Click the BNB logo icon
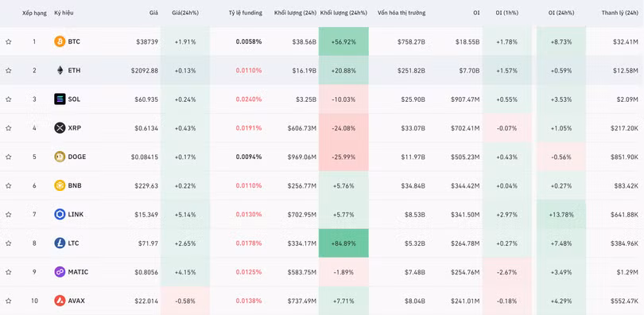This screenshot has height=315, width=644. click(60, 185)
